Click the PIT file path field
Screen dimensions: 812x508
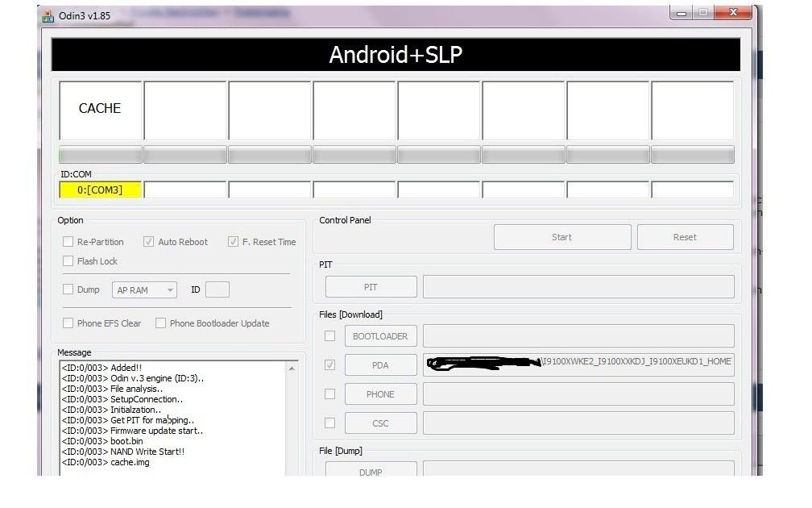click(x=578, y=287)
